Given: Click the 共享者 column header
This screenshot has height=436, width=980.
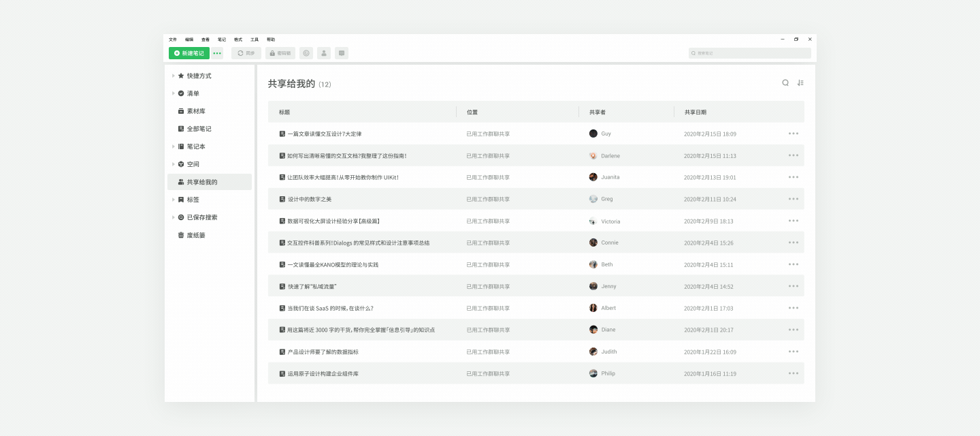Looking at the screenshot, I should tap(598, 112).
